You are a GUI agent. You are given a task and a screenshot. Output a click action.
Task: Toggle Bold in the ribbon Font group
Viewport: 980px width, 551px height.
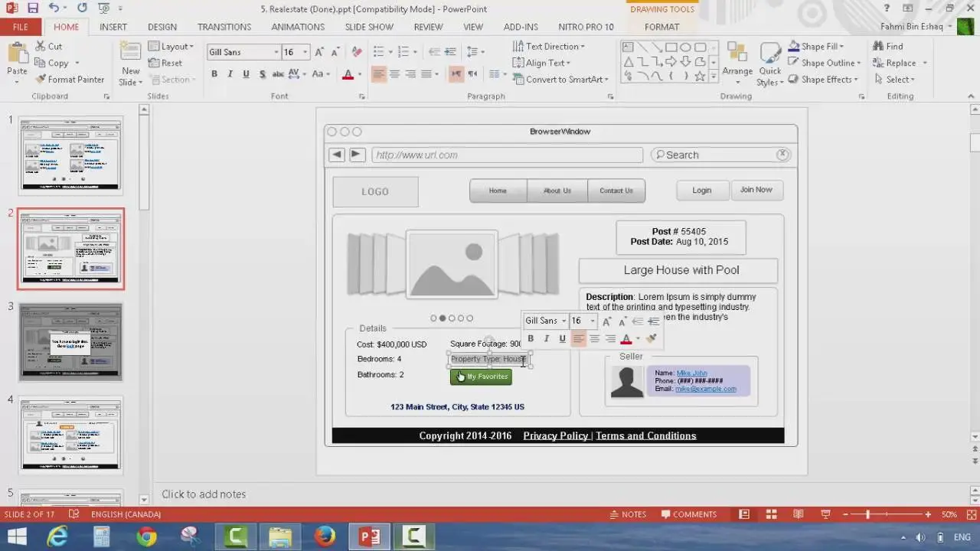click(x=214, y=74)
